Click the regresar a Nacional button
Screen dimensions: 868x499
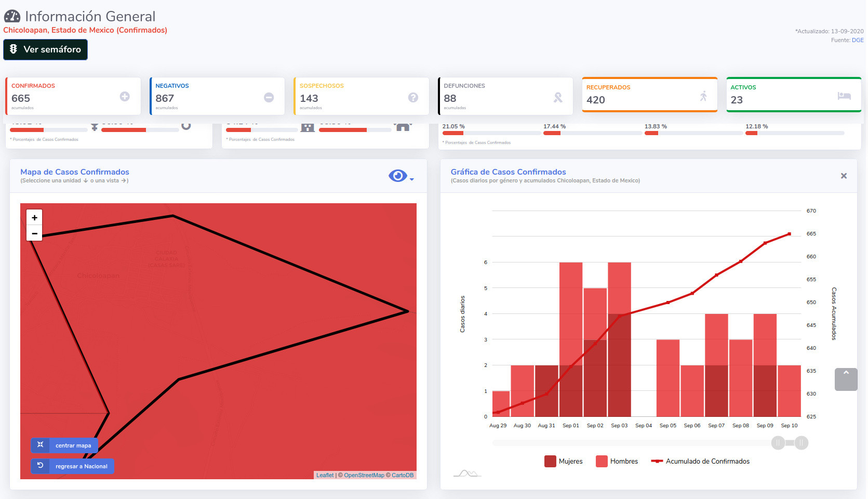72,466
